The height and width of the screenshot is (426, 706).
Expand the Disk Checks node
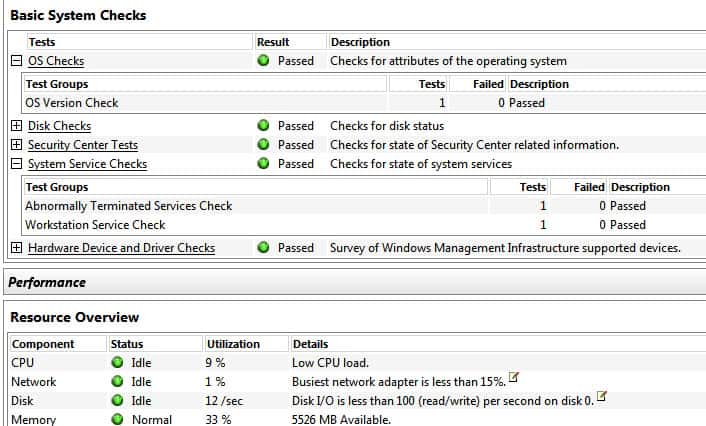(16, 126)
